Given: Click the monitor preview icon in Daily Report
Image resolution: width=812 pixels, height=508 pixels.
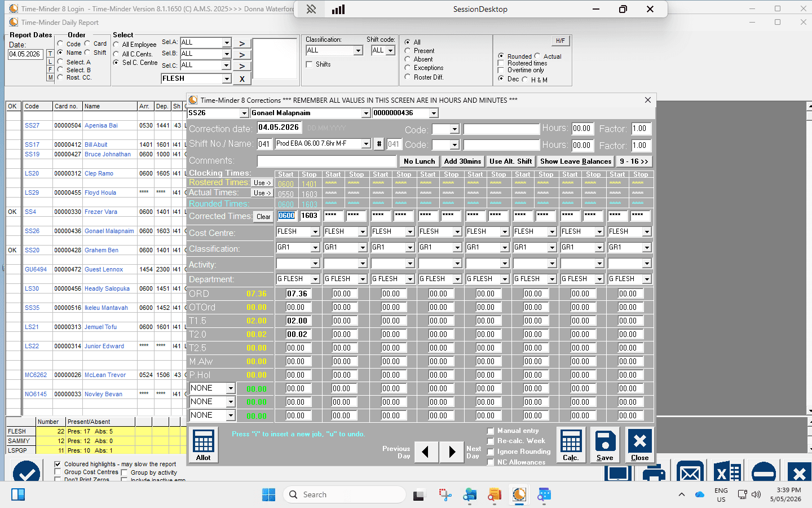Looking at the screenshot, I should coord(618,472).
